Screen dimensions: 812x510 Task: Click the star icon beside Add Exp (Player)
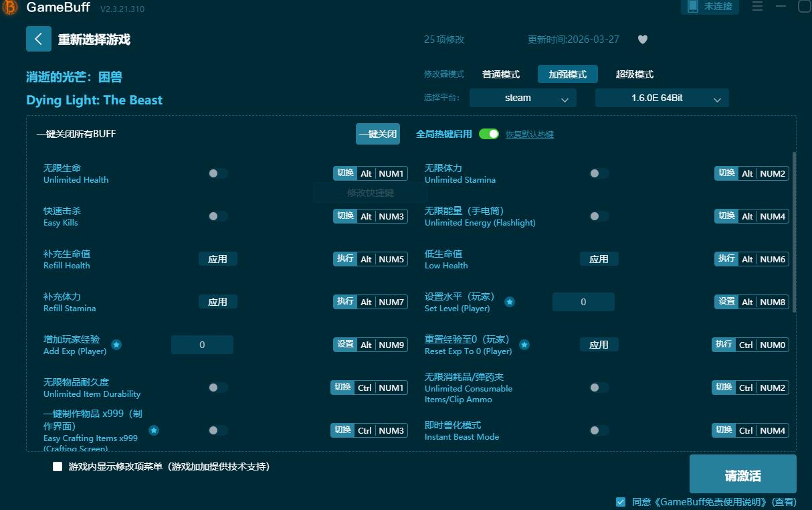pos(116,345)
